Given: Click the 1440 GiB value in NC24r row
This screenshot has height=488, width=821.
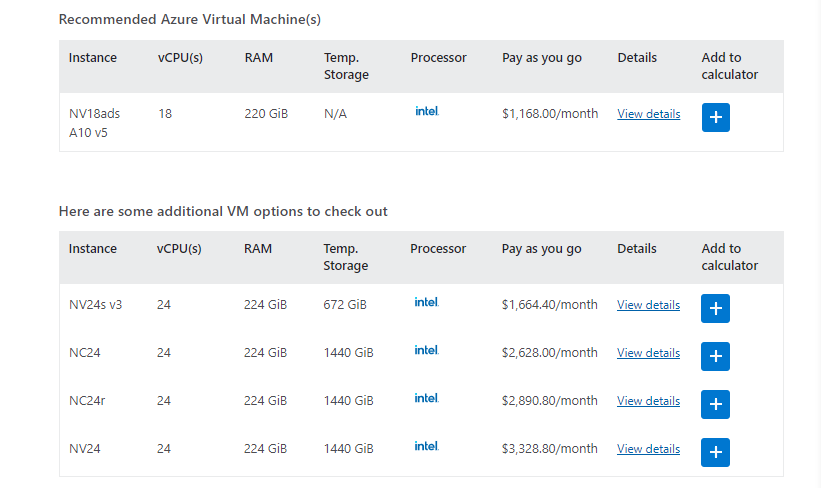Looking at the screenshot, I should tap(348, 401).
